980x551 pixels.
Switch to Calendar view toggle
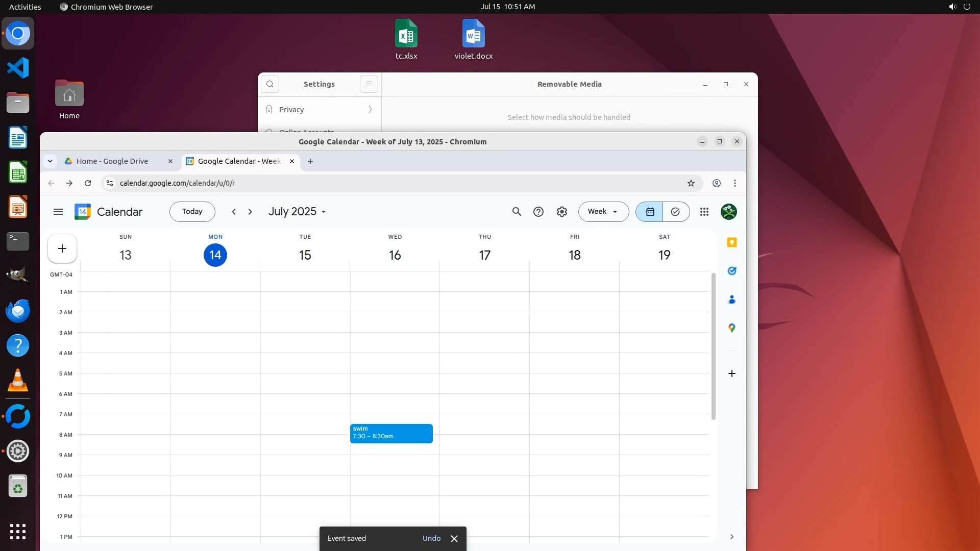(x=650, y=212)
